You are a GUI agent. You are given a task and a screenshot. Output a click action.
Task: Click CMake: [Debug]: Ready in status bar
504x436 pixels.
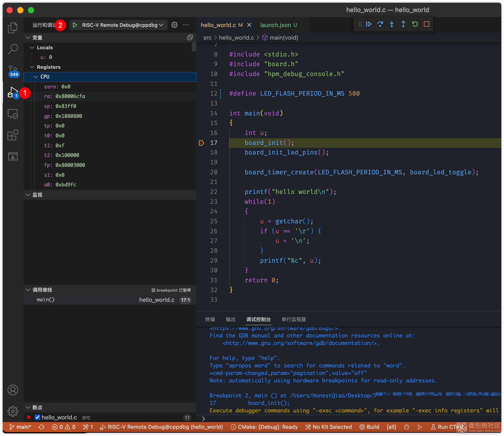click(x=264, y=427)
